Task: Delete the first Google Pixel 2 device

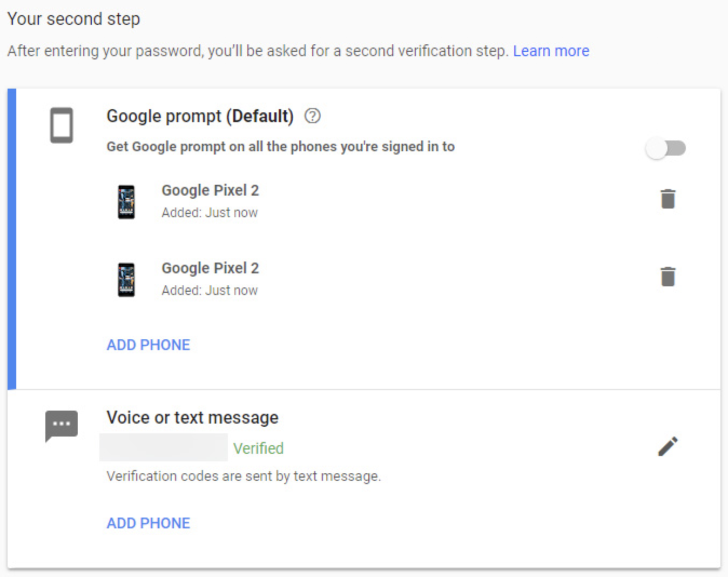Action: point(668,199)
